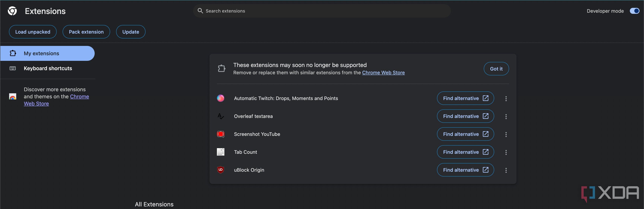
Task: Click the Chrome Web Store discover icon
Action: point(12,96)
